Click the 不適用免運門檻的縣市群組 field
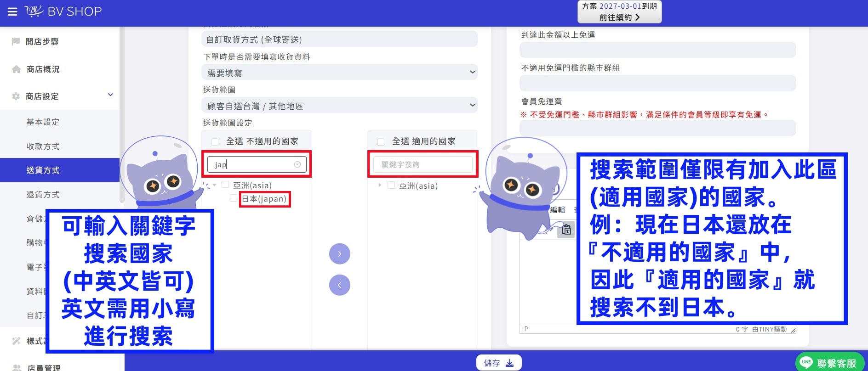Screen dimensions: 868x371 (x=658, y=83)
